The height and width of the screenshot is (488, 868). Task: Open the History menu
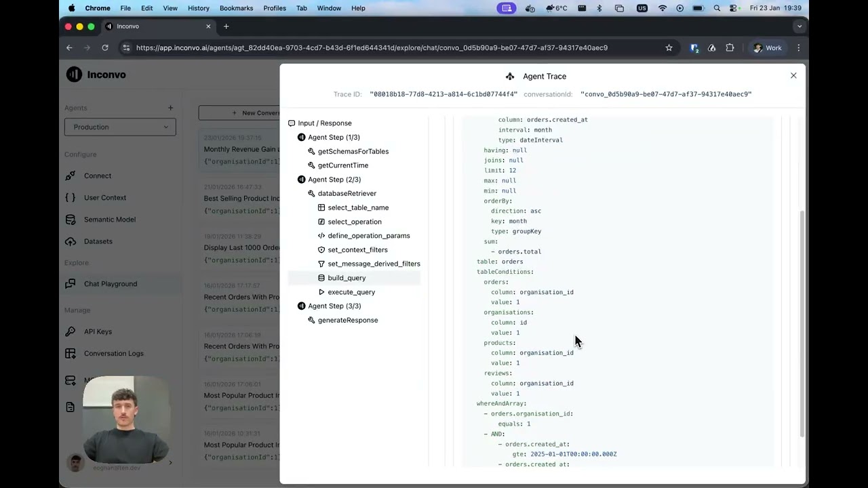coord(198,8)
